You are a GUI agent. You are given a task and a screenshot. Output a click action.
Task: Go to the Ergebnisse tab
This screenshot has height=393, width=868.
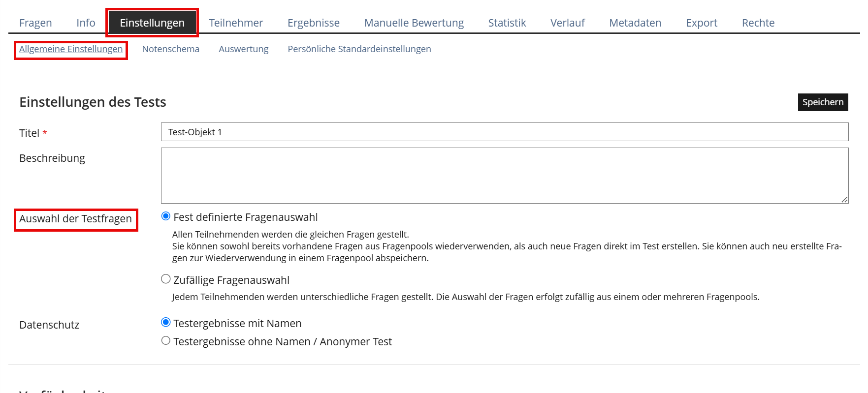point(313,23)
